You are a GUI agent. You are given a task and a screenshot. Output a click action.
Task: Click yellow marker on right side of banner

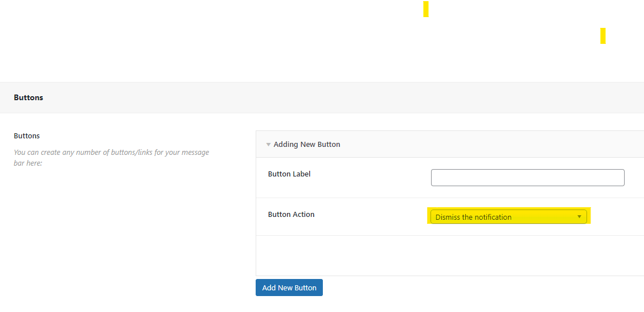click(x=603, y=36)
